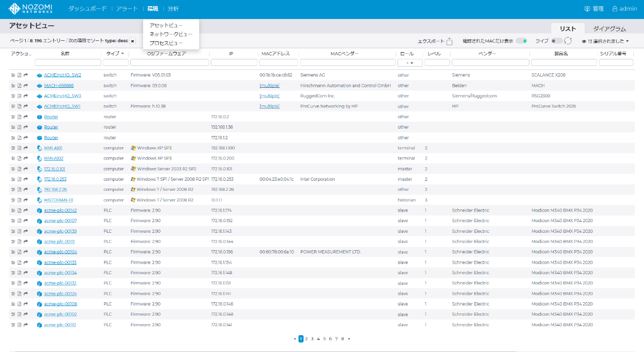
Task: Click configure icon in 172.16.0.101 row
Action: 13,169
